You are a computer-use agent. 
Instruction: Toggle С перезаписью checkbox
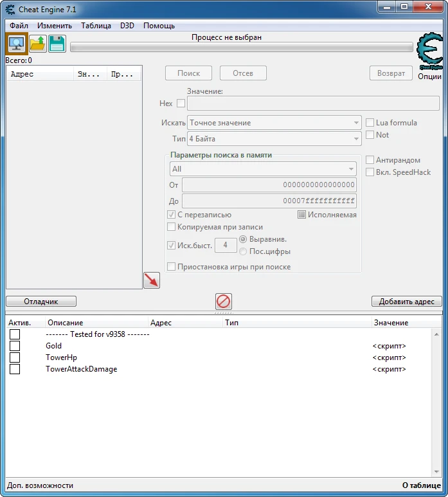point(171,215)
